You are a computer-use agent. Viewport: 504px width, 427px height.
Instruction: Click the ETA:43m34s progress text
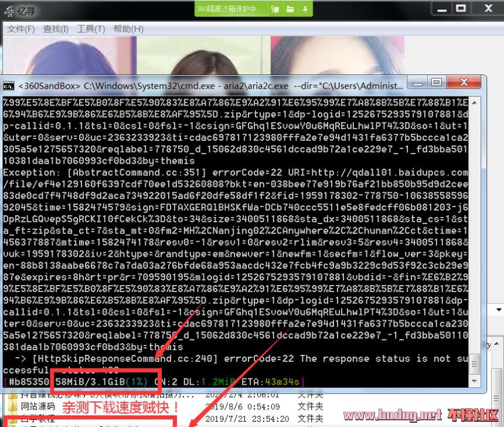coord(270,382)
